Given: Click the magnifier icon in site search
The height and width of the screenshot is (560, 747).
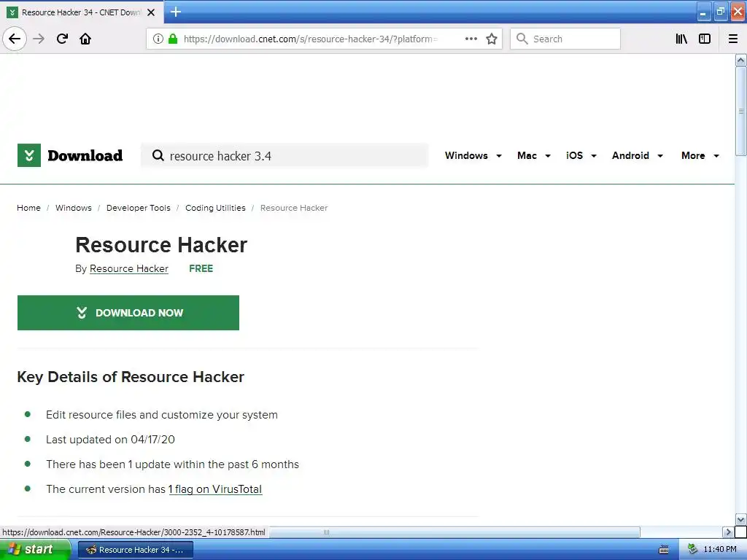Looking at the screenshot, I should click(x=158, y=155).
